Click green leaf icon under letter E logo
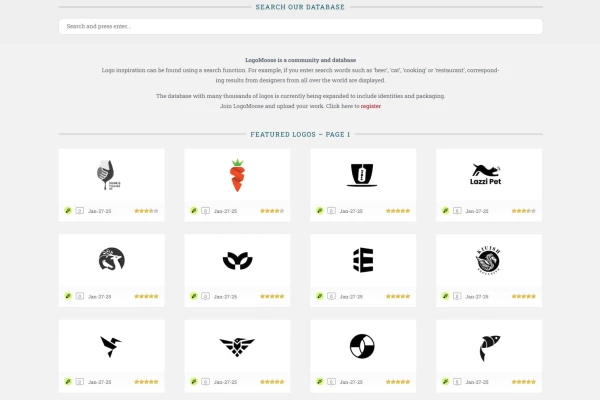600x400 pixels. click(x=320, y=296)
